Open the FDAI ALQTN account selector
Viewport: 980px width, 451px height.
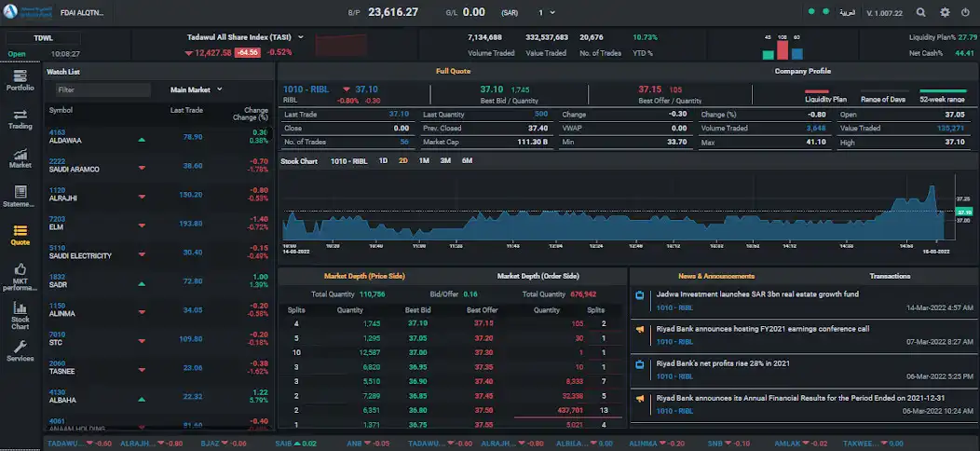pyautogui.click(x=83, y=12)
